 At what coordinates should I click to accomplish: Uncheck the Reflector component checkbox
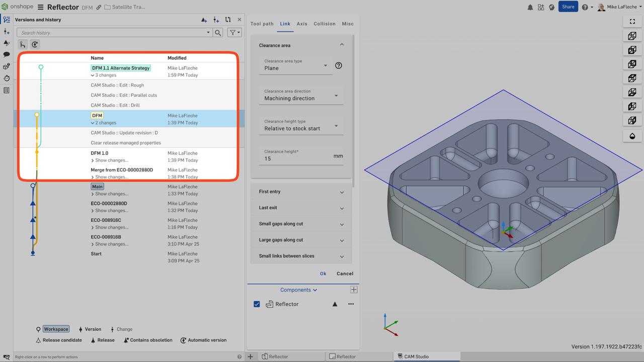(257, 304)
